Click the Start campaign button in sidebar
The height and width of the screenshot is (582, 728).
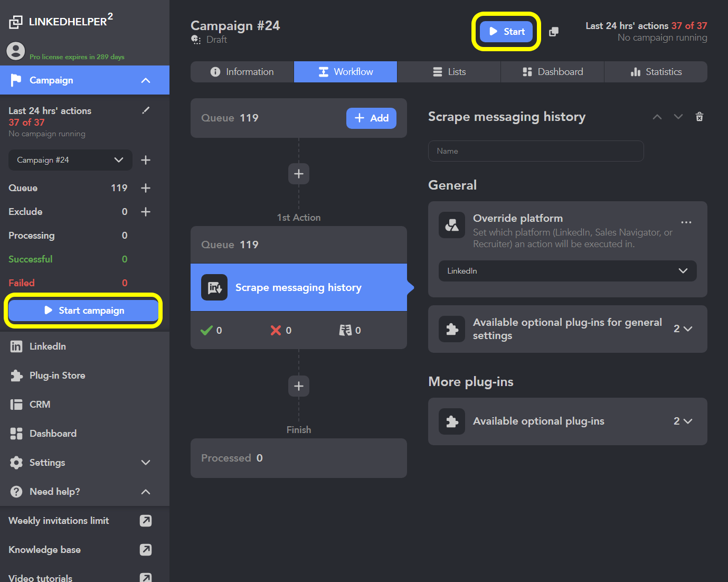(83, 311)
